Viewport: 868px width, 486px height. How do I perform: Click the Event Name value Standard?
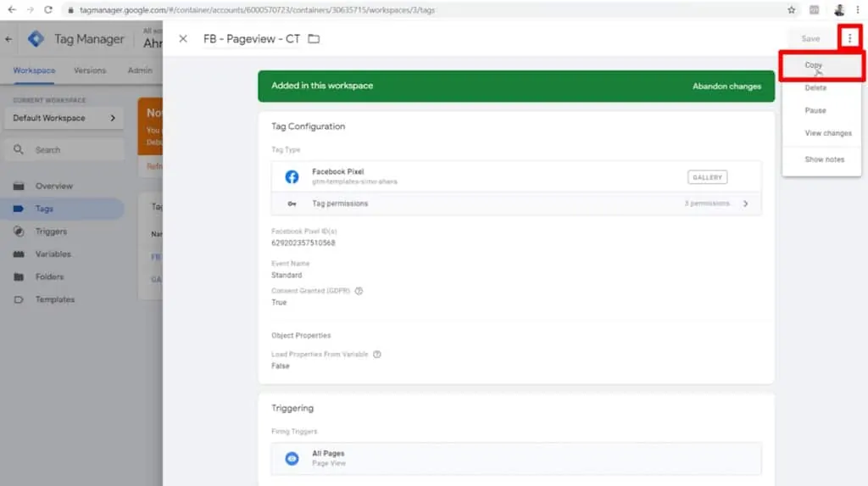pyautogui.click(x=287, y=276)
